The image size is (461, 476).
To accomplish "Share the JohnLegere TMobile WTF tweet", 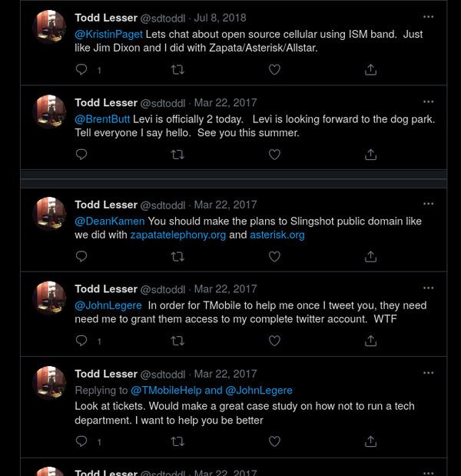I will (370, 340).
